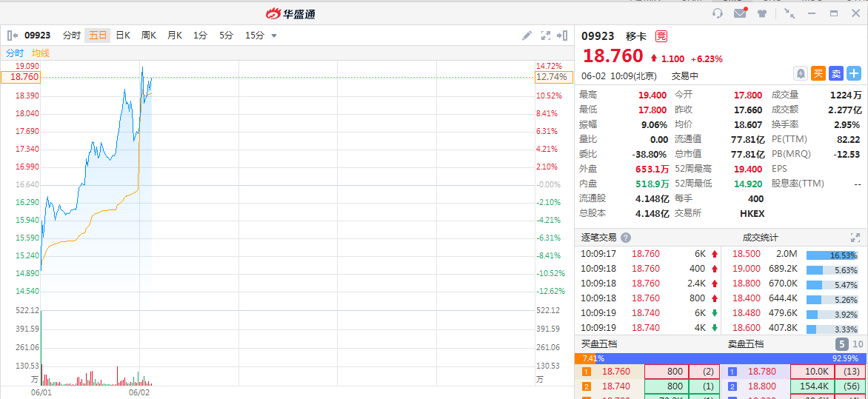Viewport: 868px width, 399px height.
Task: Set price alert bell icon
Action: click(x=801, y=73)
